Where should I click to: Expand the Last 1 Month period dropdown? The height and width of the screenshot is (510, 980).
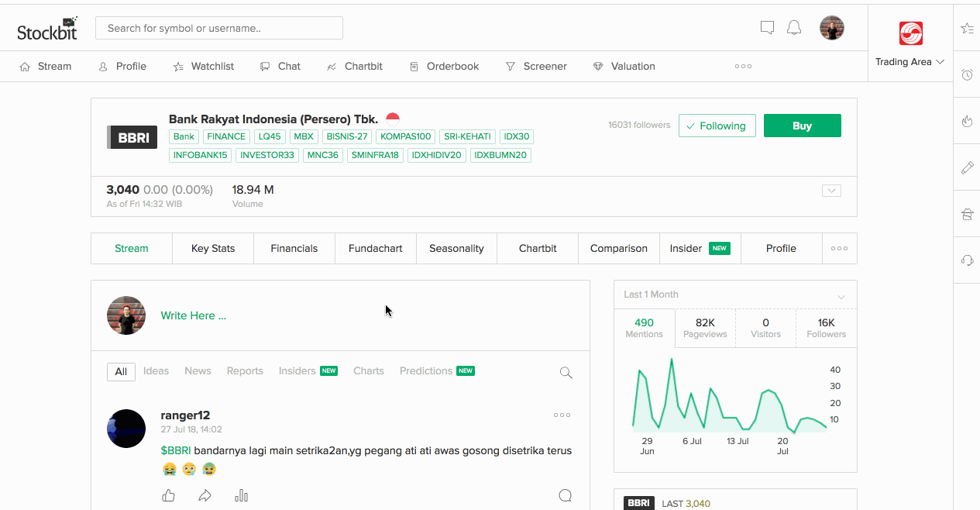click(735, 295)
